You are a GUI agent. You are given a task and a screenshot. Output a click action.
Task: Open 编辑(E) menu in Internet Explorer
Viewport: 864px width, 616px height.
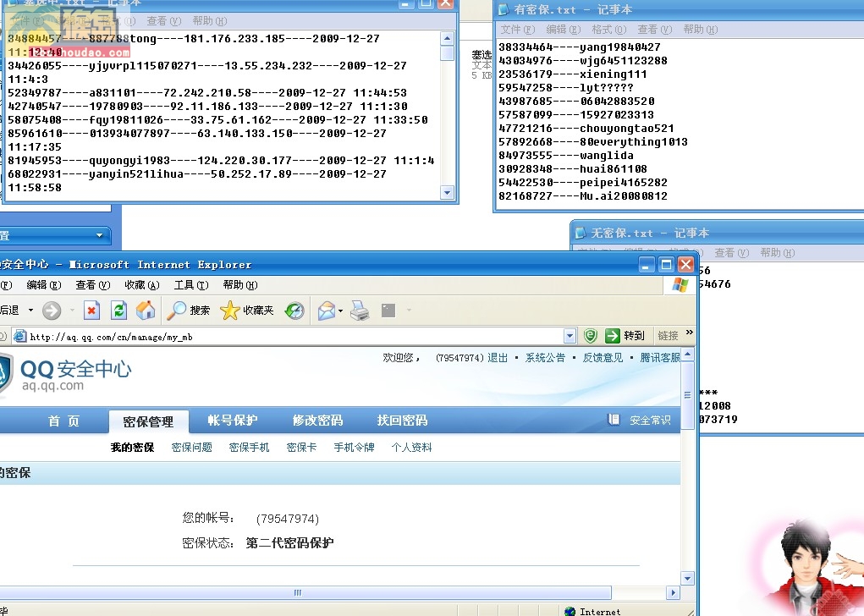click(x=43, y=285)
